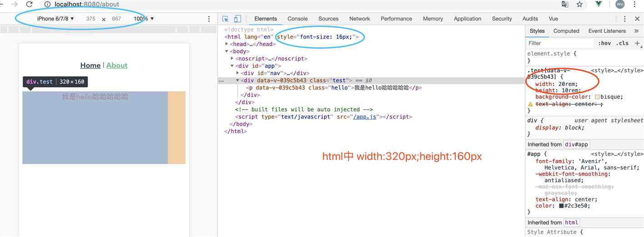Click the display: block declaration

(560, 128)
